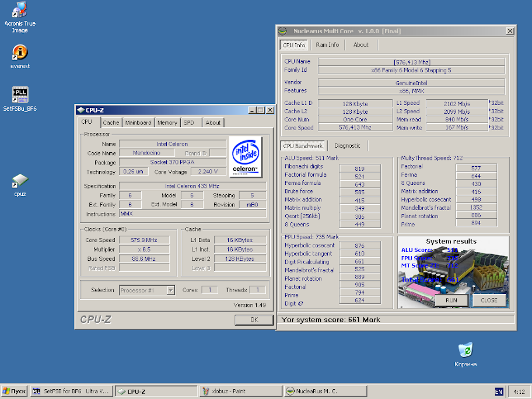Image resolution: width=532 pixels, height=399 pixels.
Task: Open the Mainboard tab in CPU-Z
Action: tap(138, 123)
